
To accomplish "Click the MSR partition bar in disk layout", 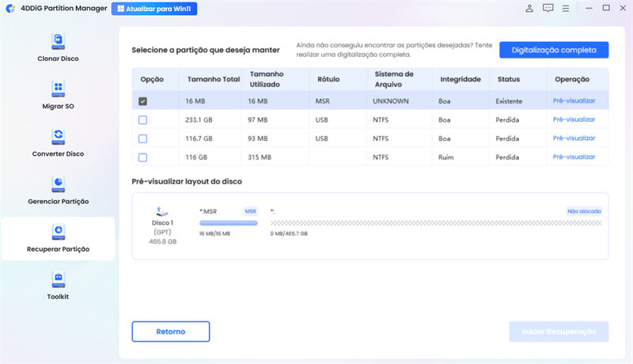I will [229, 224].
